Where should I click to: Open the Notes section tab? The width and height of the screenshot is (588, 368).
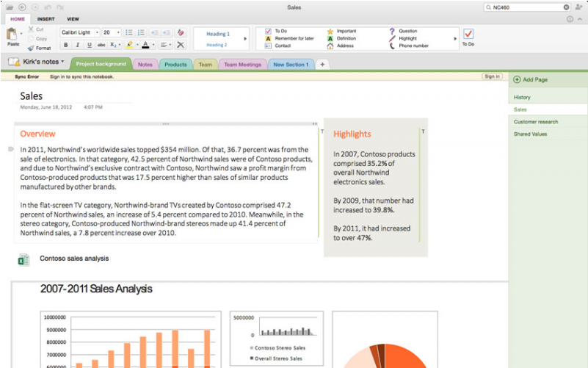[145, 65]
